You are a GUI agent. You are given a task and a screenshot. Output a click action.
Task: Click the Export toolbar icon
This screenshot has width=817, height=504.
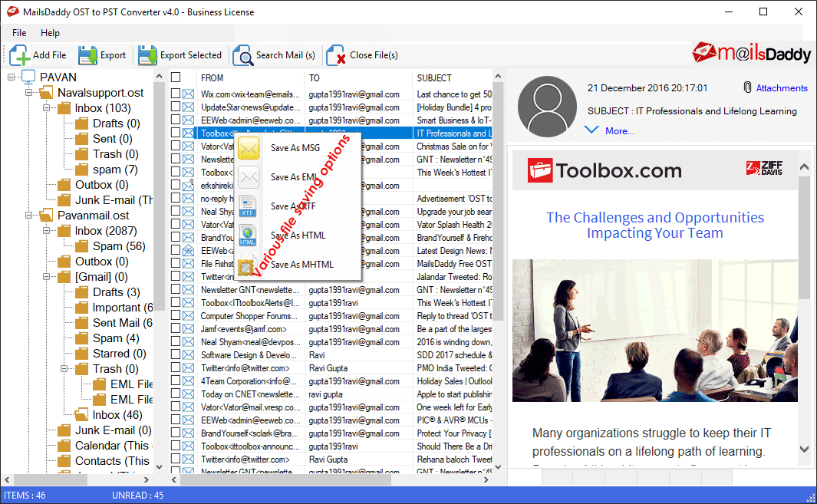click(87, 55)
